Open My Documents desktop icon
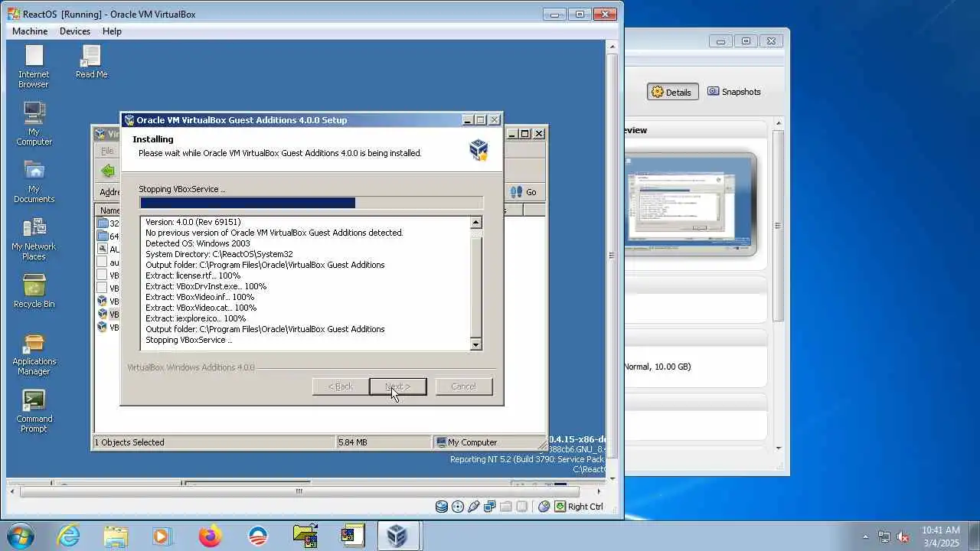The image size is (980, 551). (x=34, y=181)
